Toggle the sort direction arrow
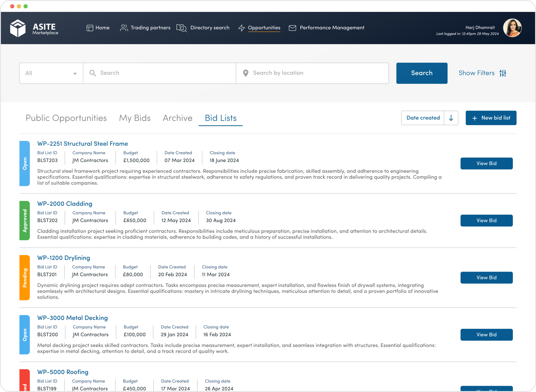 tap(451, 118)
